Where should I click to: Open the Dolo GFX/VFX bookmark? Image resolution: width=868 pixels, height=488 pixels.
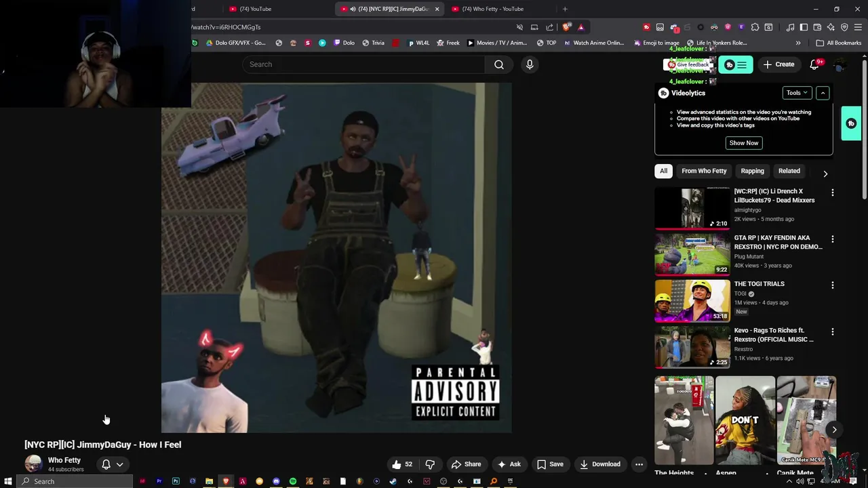tap(235, 43)
